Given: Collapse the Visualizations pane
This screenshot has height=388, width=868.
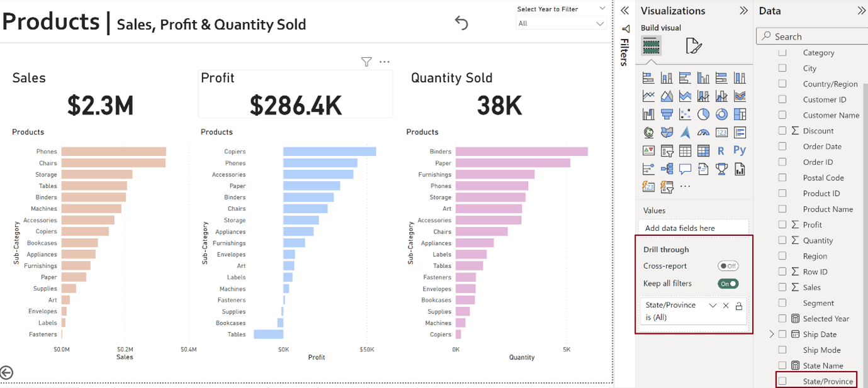Looking at the screenshot, I should coord(743,11).
